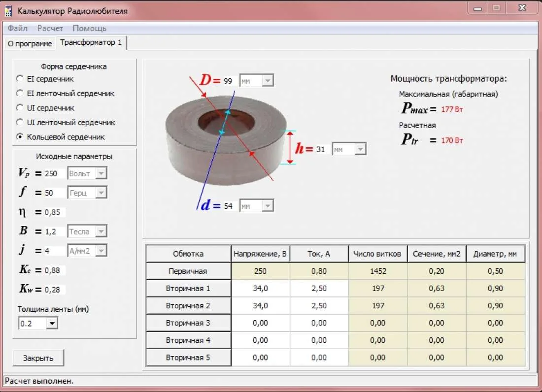
Task: Select the Первичная row header
Action: click(188, 271)
